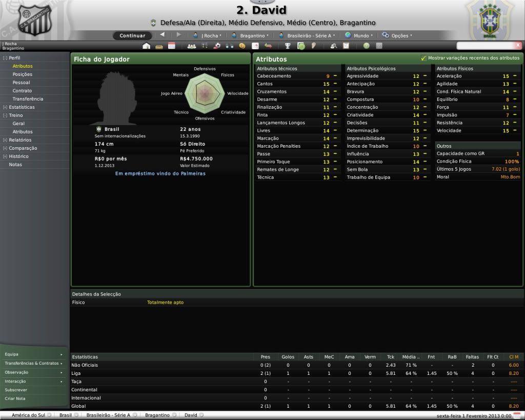Click the calendar icon beside the date
The width and height of the screenshot is (525, 420).
[517, 415]
